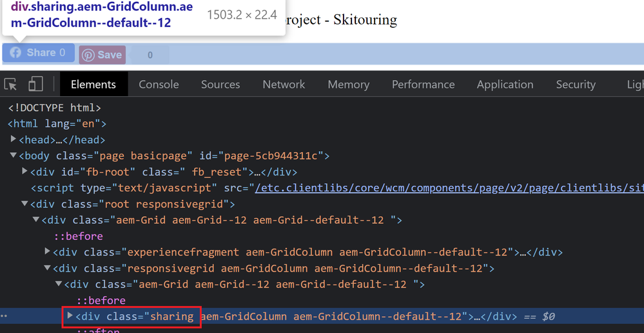Open the Application tab
Viewport: 644px width, 333px height.
pos(505,85)
